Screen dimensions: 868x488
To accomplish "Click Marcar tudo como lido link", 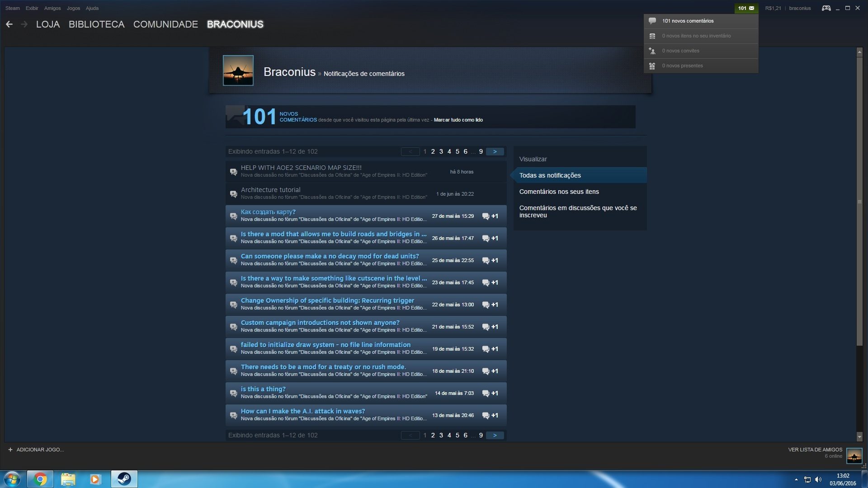I will (x=458, y=120).
